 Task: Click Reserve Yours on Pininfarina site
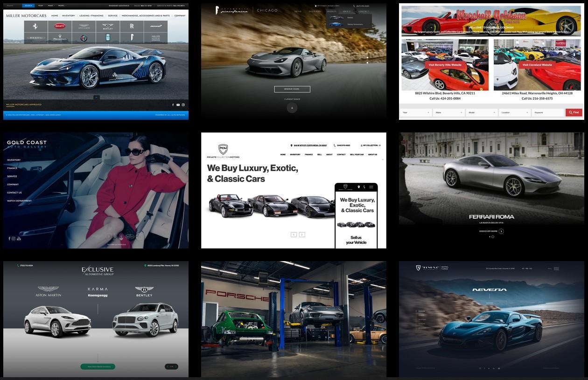tap(292, 89)
